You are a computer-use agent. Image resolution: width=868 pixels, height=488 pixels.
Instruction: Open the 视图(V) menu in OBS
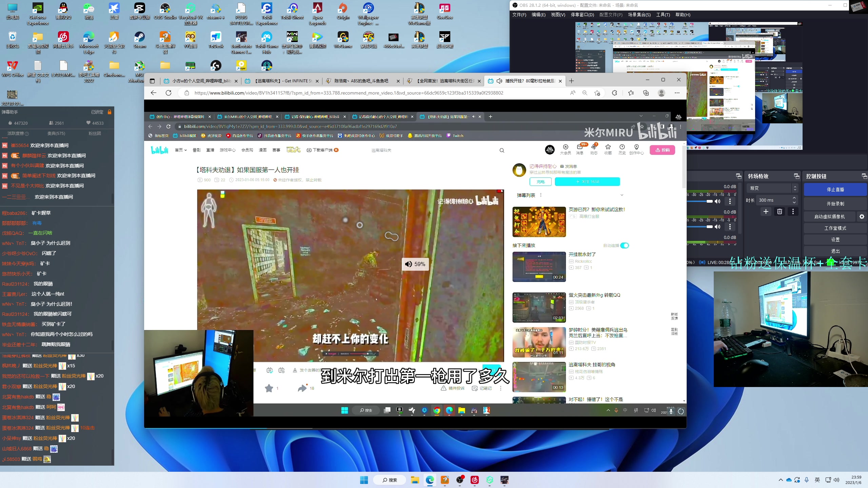[x=558, y=15]
